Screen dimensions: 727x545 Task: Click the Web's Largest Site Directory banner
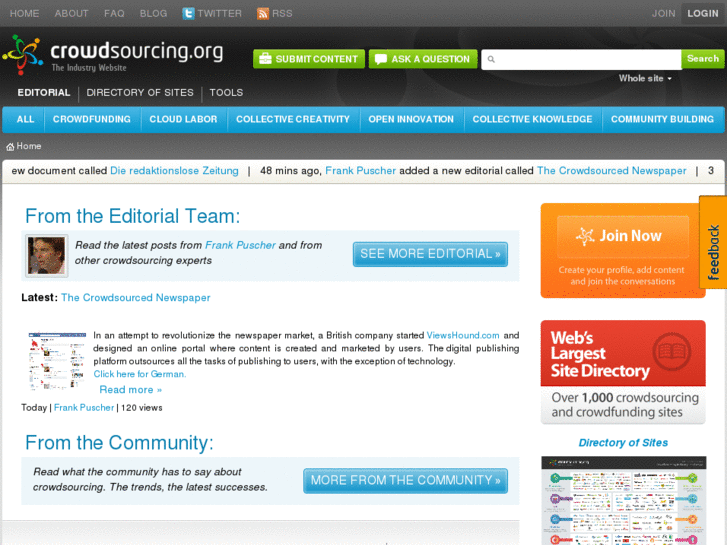point(623,372)
